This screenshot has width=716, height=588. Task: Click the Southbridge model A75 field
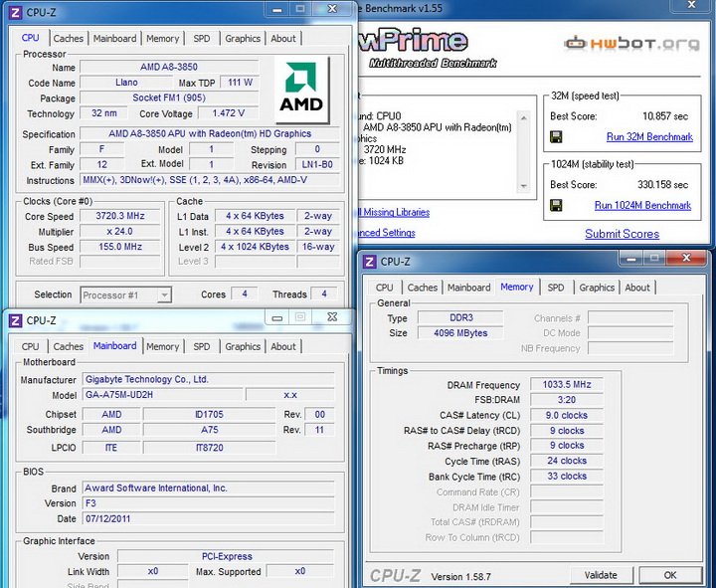tap(209, 430)
